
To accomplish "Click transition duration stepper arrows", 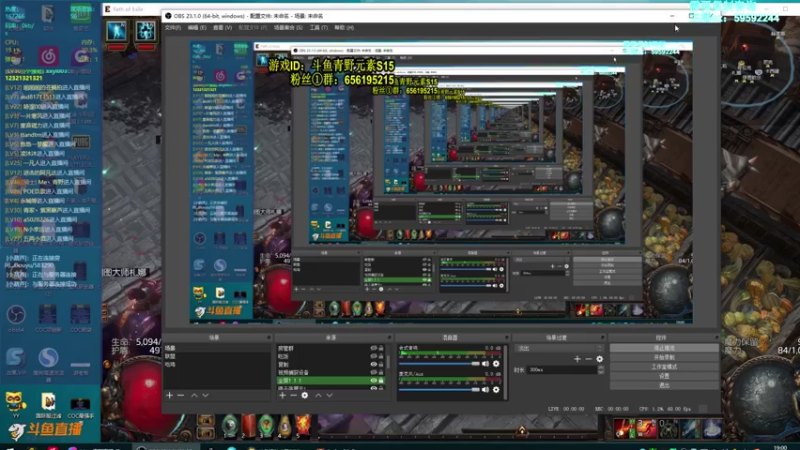I will click(x=601, y=369).
